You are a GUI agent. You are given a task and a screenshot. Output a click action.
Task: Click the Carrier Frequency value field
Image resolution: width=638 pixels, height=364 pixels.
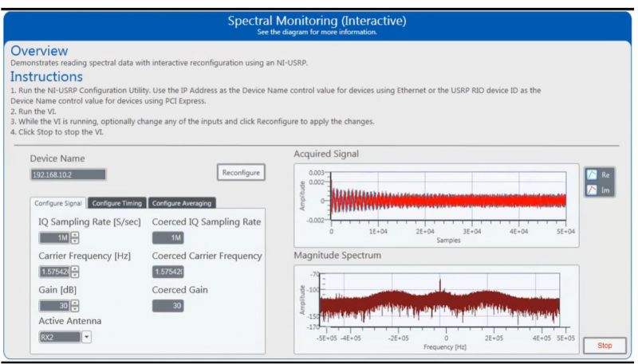[x=54, y=272]
